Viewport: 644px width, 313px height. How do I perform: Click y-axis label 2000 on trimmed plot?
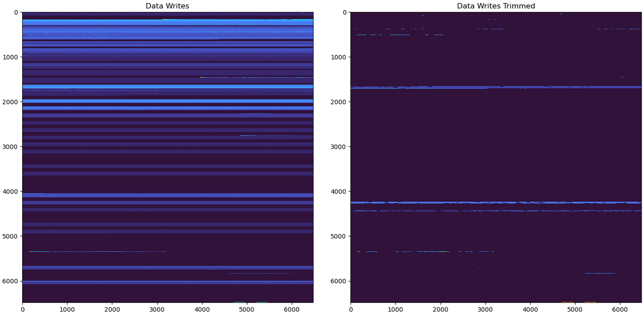coord(338,102)
